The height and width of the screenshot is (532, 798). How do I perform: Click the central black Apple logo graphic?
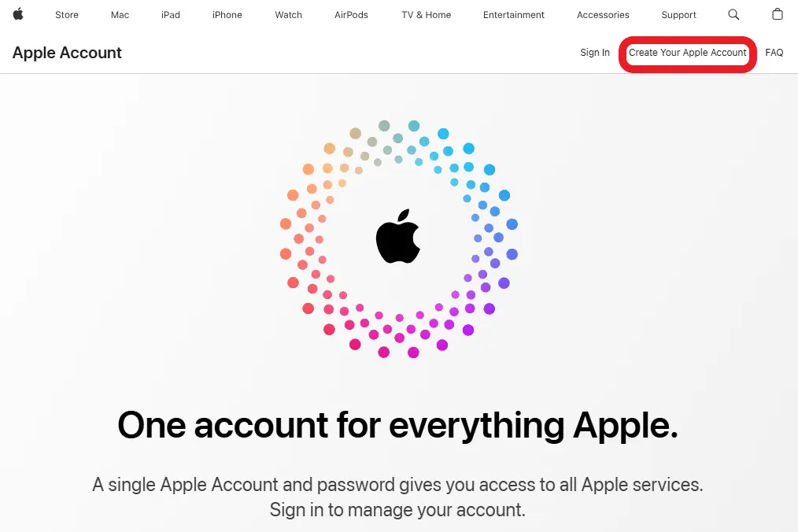tap(398, 236)
